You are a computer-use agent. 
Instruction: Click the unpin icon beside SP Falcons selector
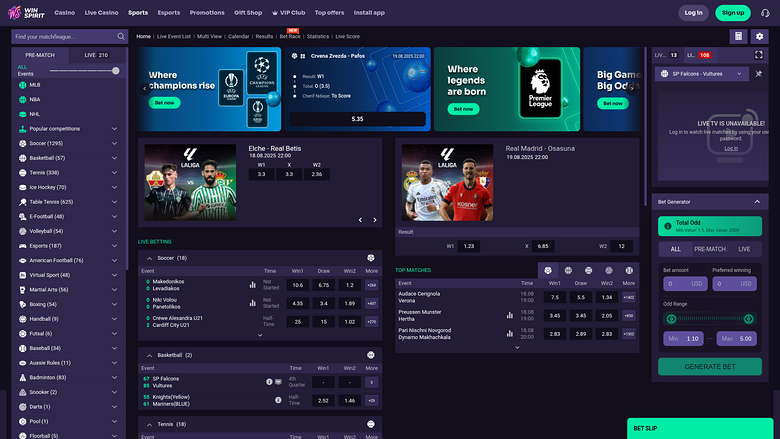click(759, 74)
